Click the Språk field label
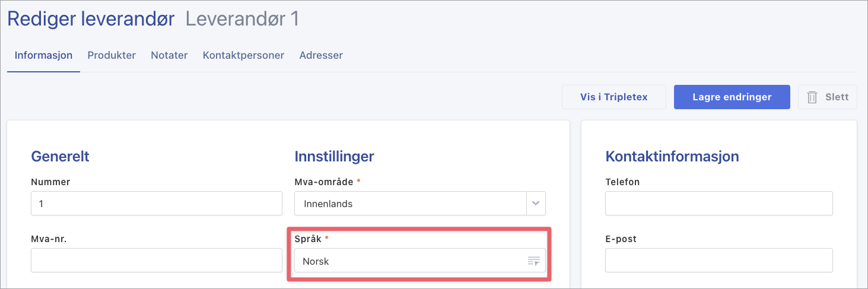 (x=309, y=239)
